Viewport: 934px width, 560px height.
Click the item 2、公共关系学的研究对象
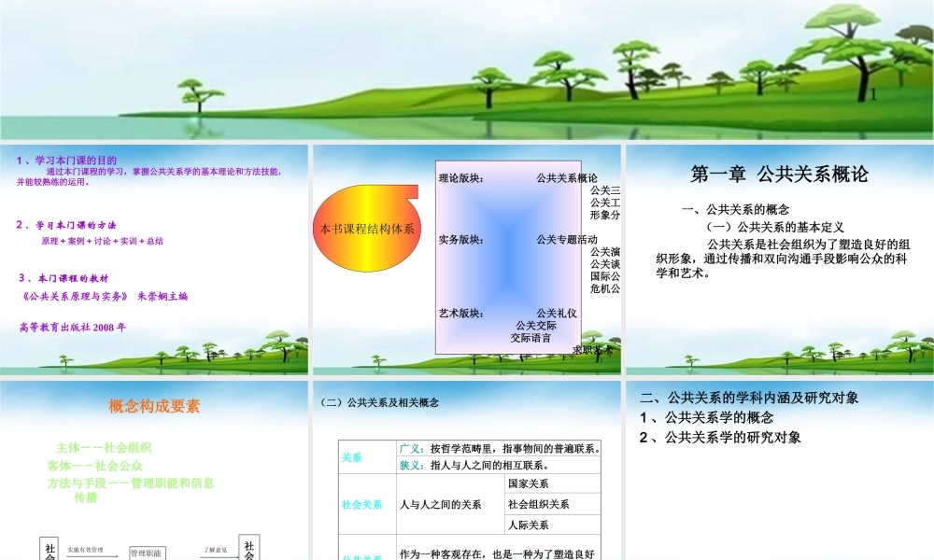tap(720, 438)
